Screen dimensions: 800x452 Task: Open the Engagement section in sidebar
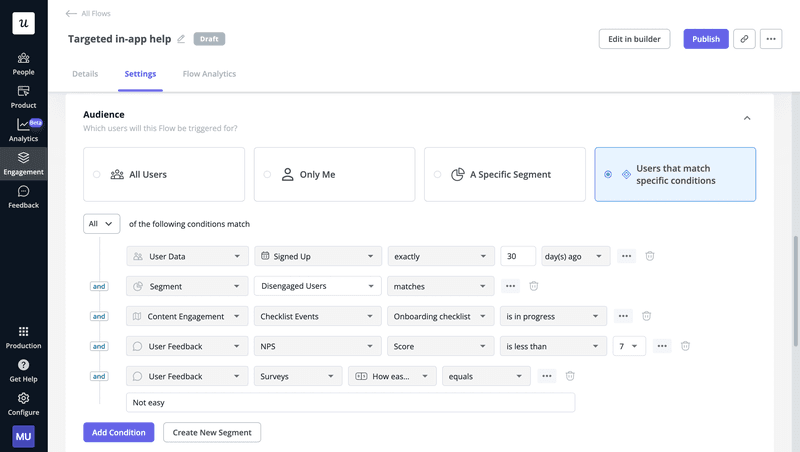click(23, 164)
